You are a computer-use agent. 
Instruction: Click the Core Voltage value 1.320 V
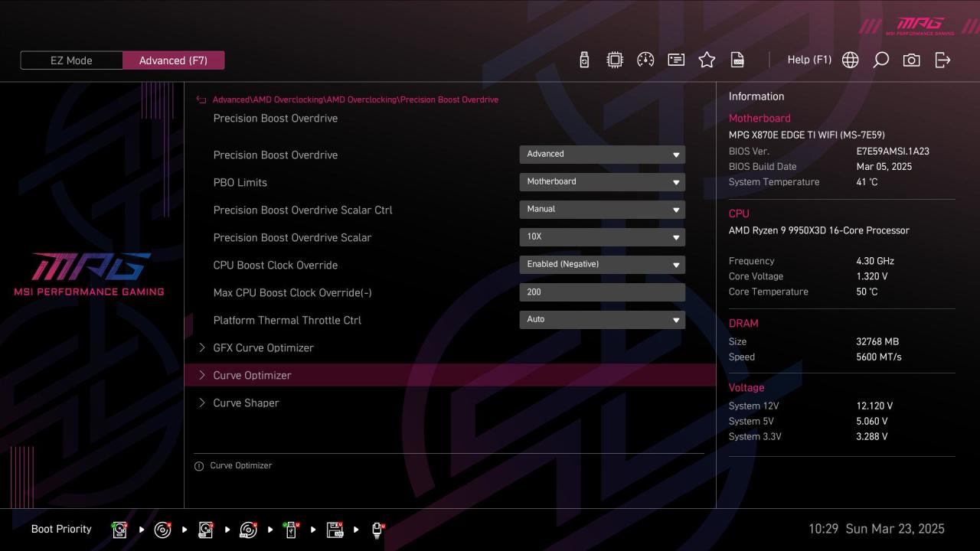point(872,276)
